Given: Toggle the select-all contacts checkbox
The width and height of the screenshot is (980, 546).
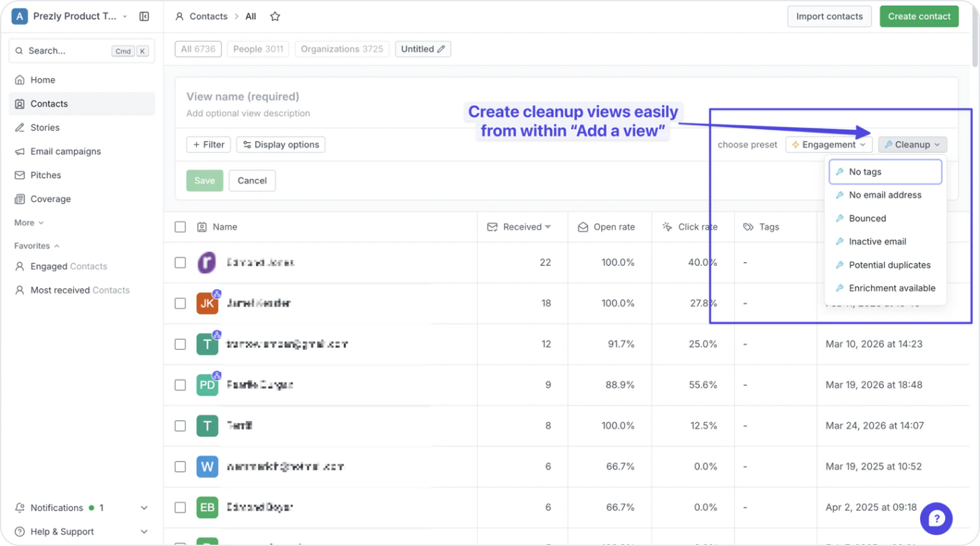Looking at the screenshot, I should pos(180,227).
